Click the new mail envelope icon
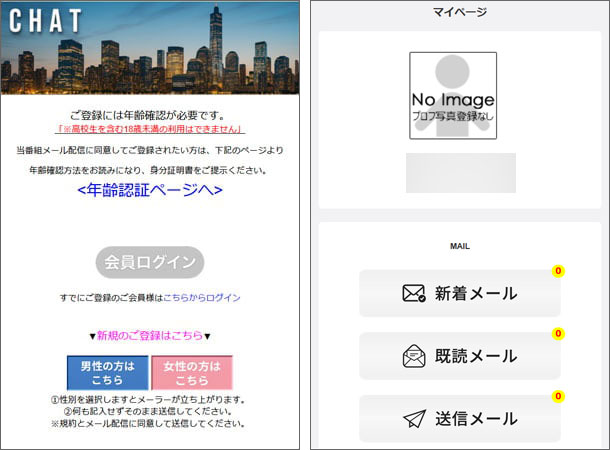610x450 pixels. 414,293
